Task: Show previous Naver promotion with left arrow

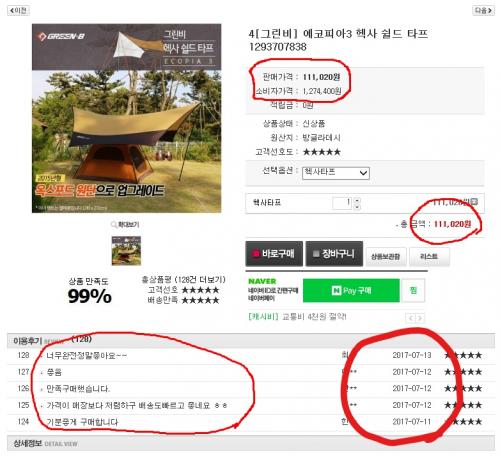Action: point(411,318)
